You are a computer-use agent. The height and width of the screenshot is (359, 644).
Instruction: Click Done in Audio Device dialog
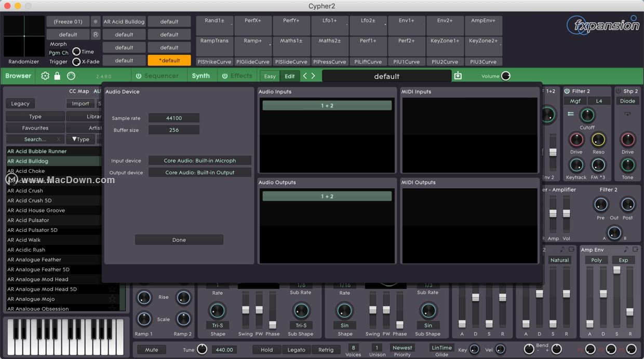(x=179, y=240)
